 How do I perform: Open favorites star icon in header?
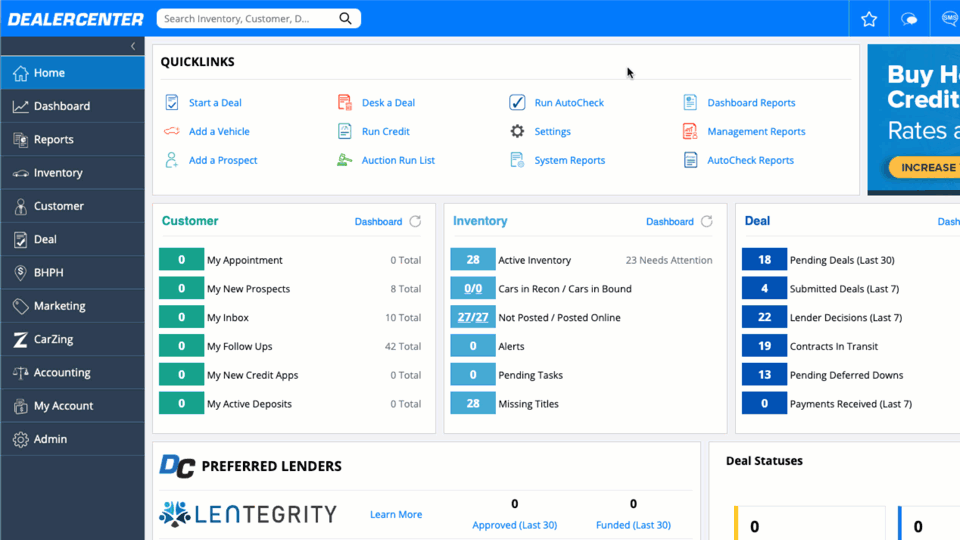click(869, 19)
